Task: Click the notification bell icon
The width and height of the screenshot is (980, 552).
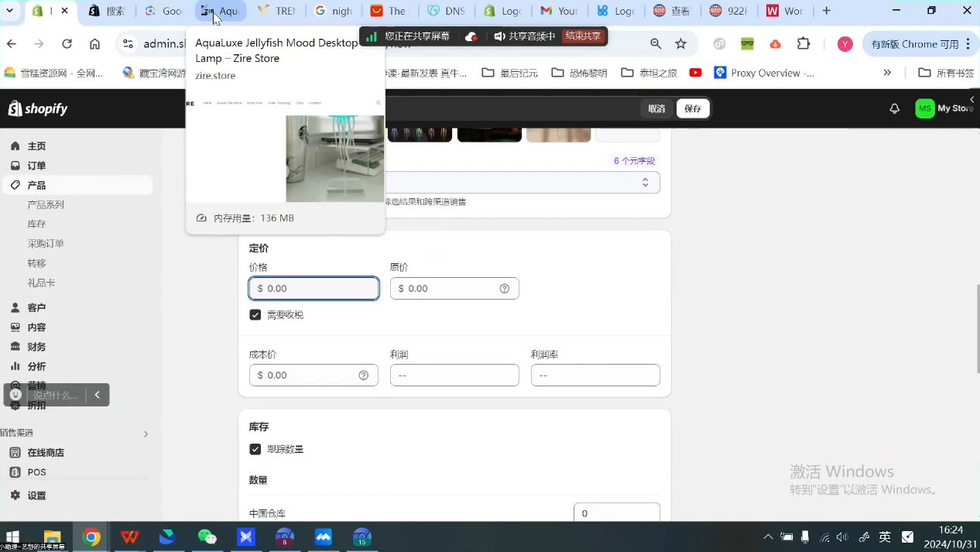Action: tap(894, 108)
